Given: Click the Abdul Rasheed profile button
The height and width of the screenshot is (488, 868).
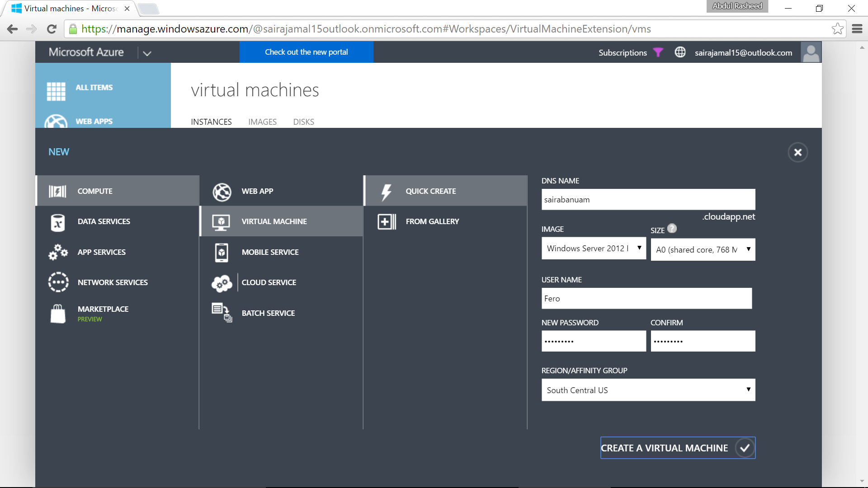Looking at the screenshot, I should point(737,6).
